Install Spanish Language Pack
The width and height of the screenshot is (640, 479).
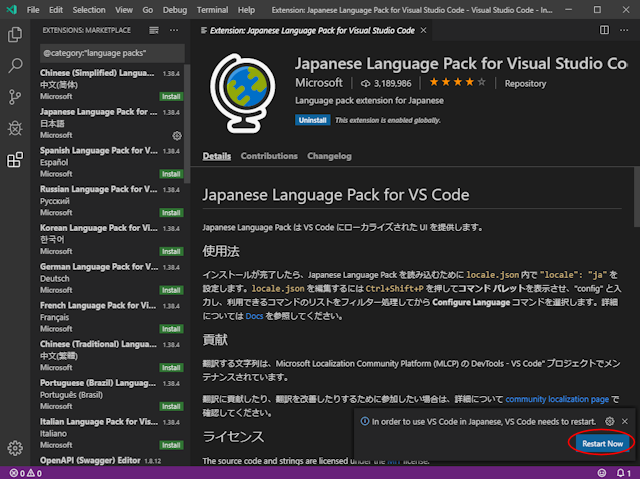171,174
